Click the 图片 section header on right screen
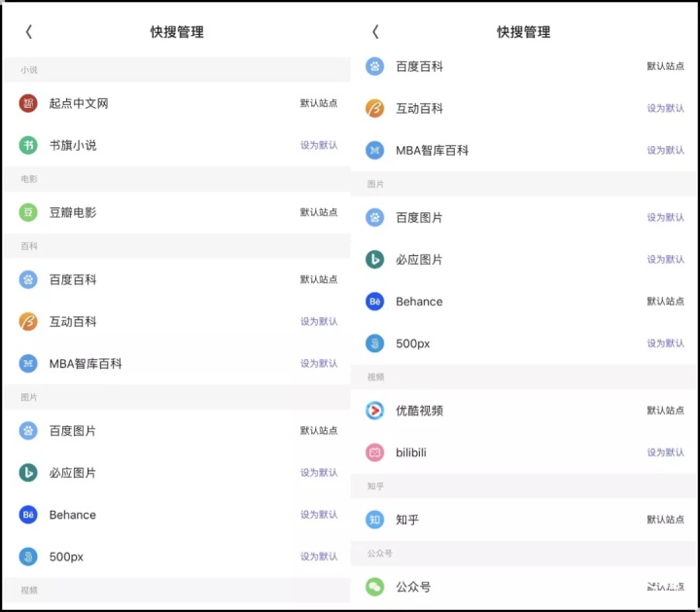The image size is (700, 612). [x=524, y=184]
